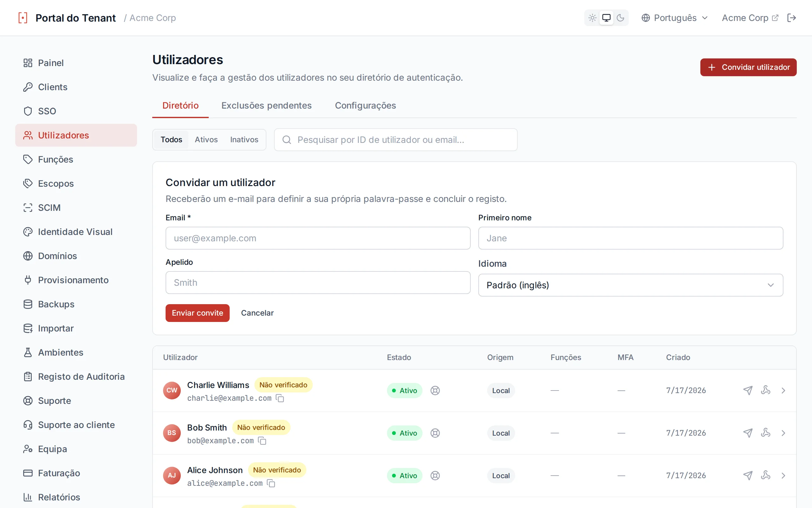The height and width of the screenshot is (508, 812).
Task: Open Registo de Auditoria
Action: [76, 377]
